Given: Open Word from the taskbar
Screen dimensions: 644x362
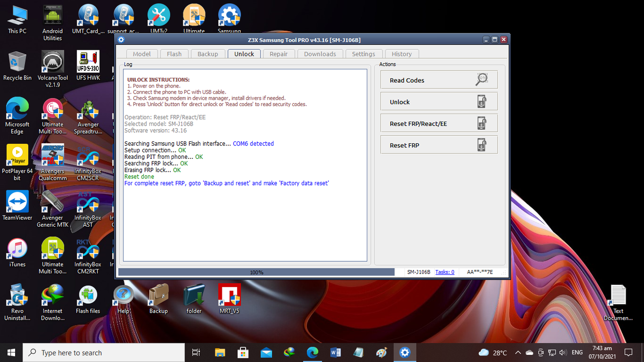Looking at the screenshot, I should [x=336, y=352].
